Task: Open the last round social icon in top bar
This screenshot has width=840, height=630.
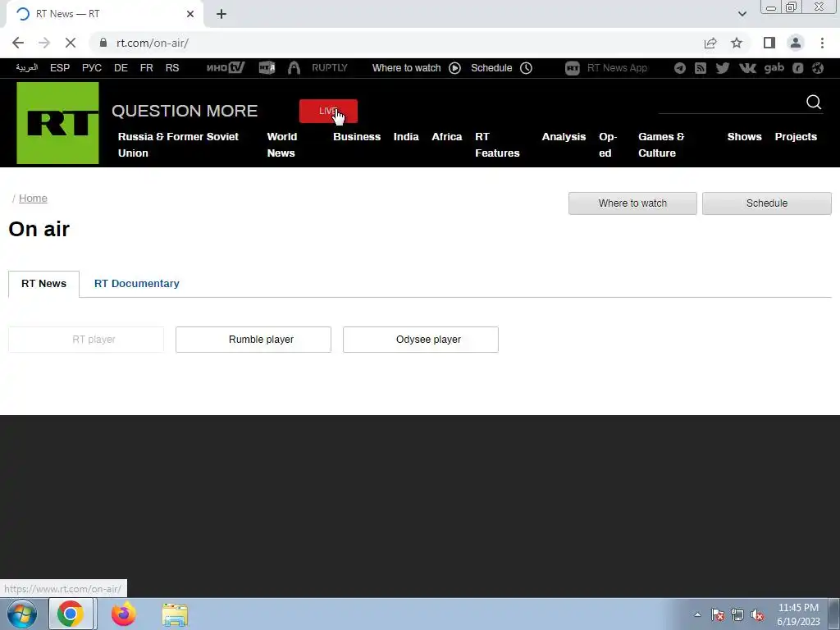Action: tap(818, 68)
